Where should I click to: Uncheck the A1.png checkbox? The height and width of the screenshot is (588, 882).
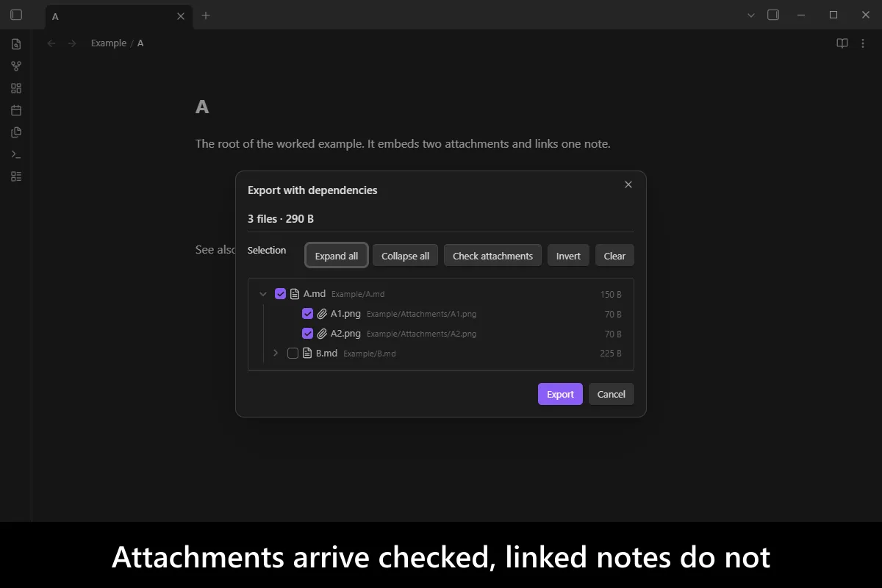(x=307, y=314)
